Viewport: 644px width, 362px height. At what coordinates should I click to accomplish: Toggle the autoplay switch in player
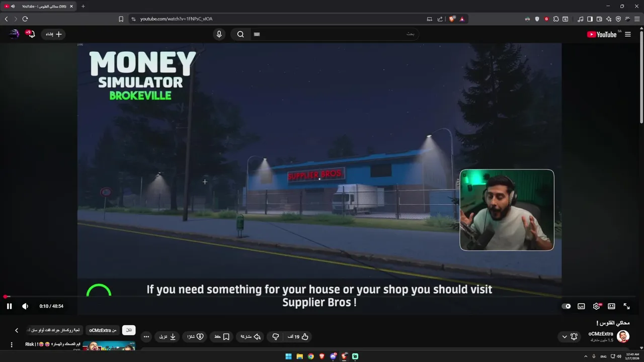click(567, 306)
